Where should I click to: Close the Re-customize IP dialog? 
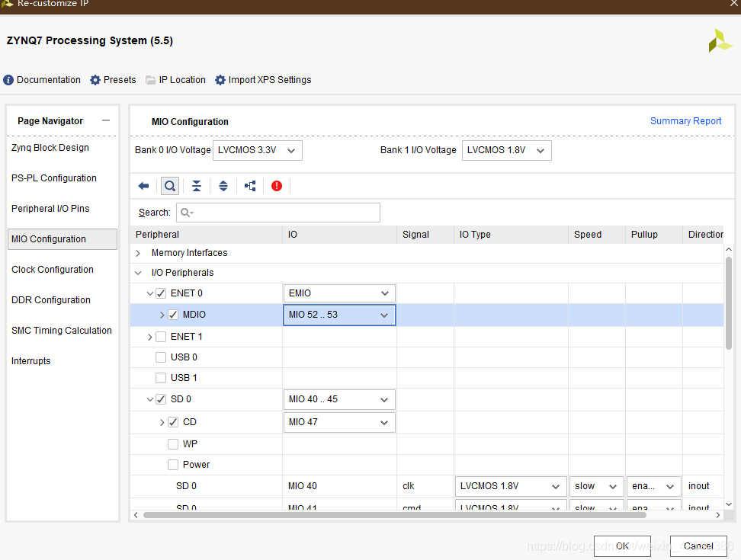734,3
